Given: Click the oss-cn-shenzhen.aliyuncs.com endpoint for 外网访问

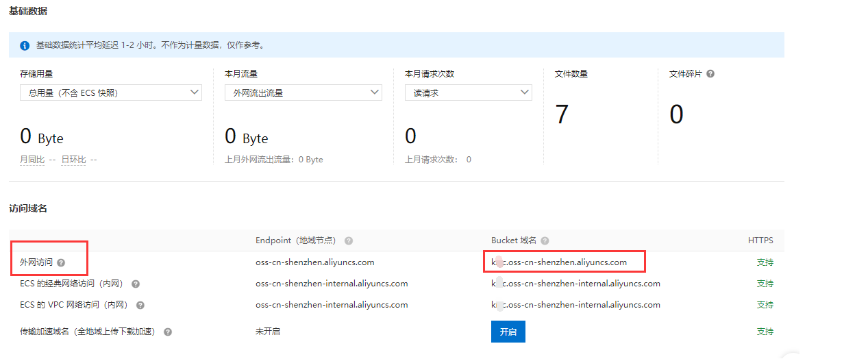Looking at the screenshot, I should (x=314, y=262).
